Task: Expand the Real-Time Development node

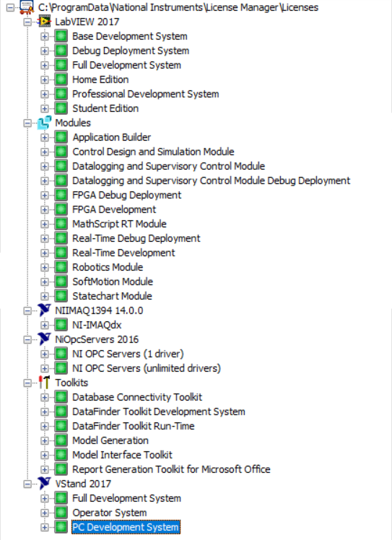Action: (45, 253)
